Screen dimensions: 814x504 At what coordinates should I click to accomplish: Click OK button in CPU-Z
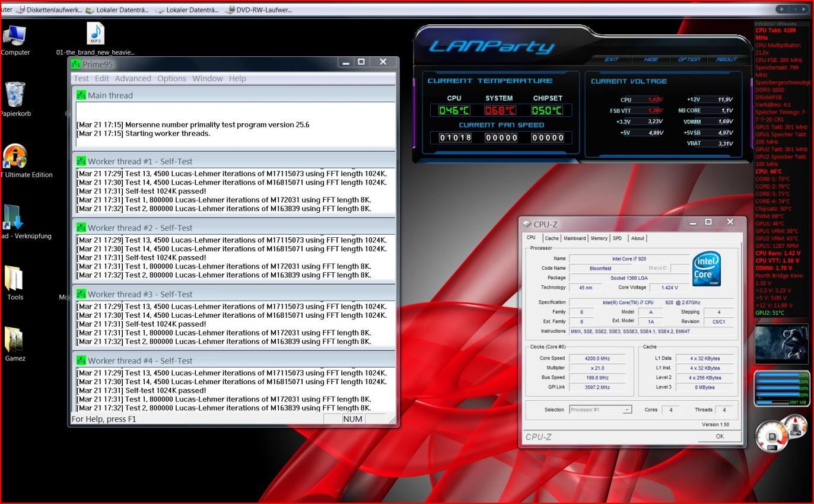[x=720, y=436]
